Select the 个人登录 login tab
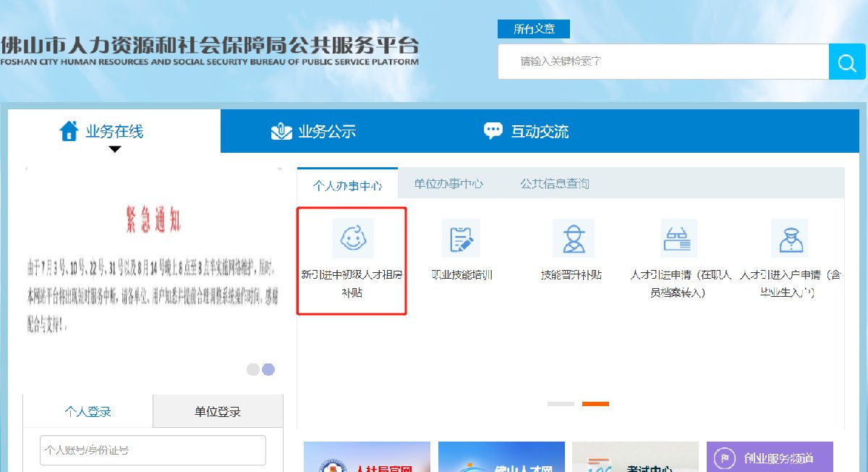 (88, 411)
